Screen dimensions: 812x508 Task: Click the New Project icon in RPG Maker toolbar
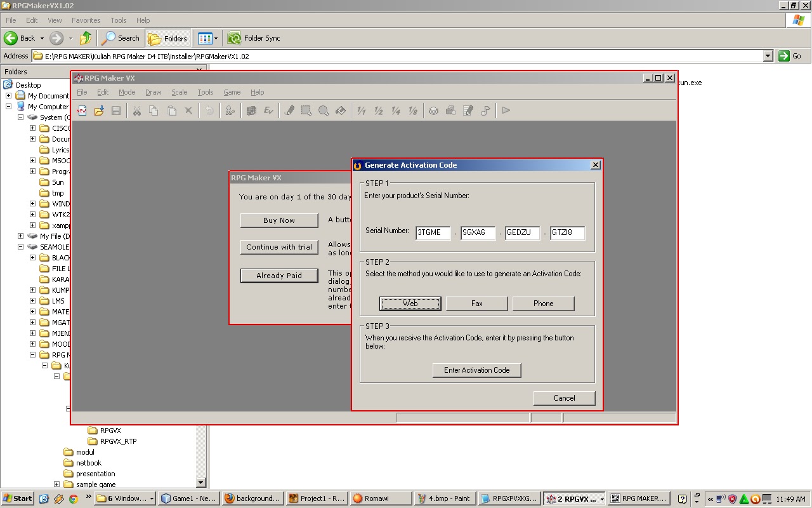81,110
